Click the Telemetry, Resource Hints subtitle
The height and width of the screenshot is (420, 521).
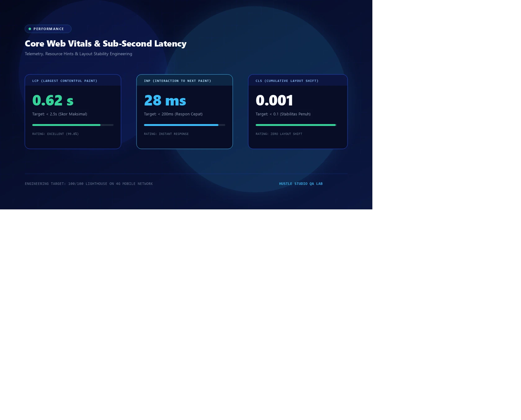click(79, 54)
